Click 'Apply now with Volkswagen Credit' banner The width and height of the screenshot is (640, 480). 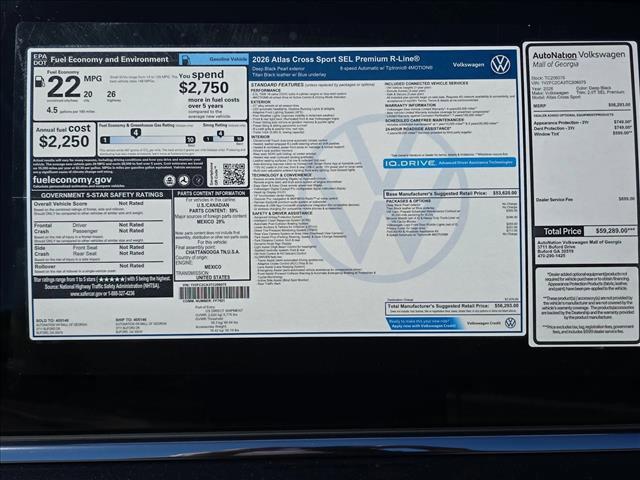click(x=423, y=324)
